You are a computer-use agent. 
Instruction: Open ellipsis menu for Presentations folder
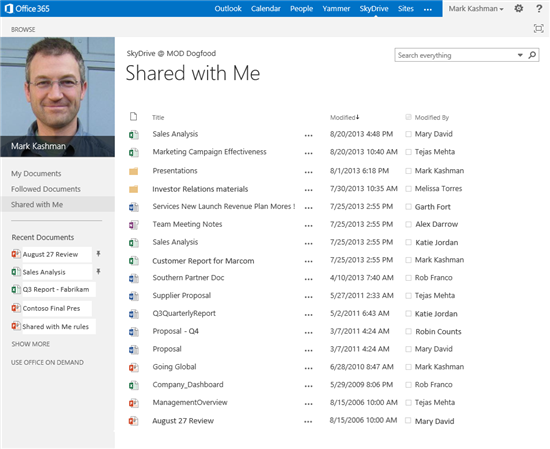click(x=309, y=172)
